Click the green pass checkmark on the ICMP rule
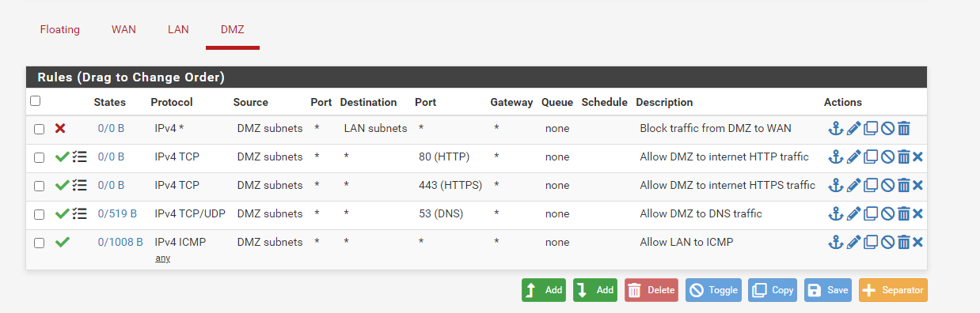This screenshot has width=980, height=313. (x=63, y=242)
